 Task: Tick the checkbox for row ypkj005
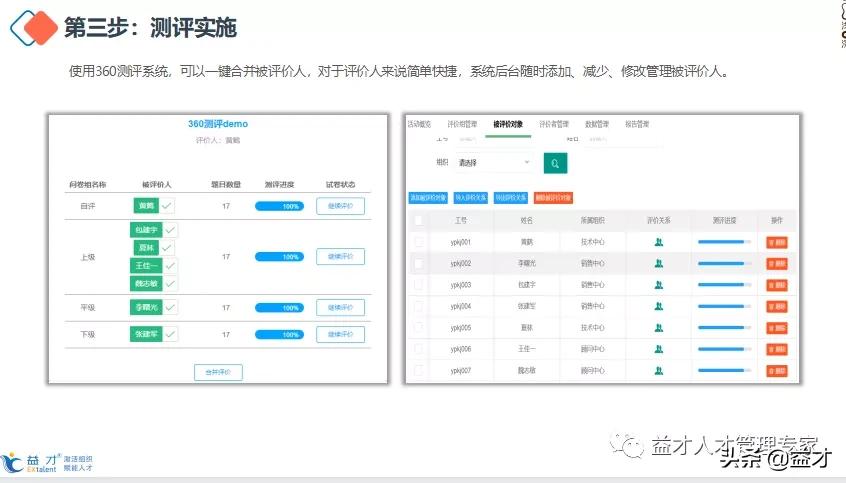[418, 328]
